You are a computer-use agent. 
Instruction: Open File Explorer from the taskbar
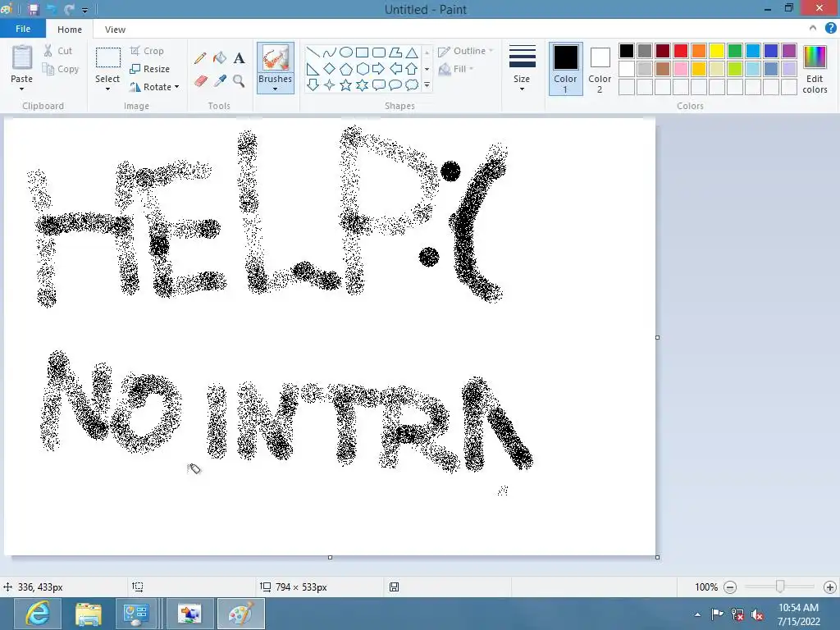pos(89,614)
